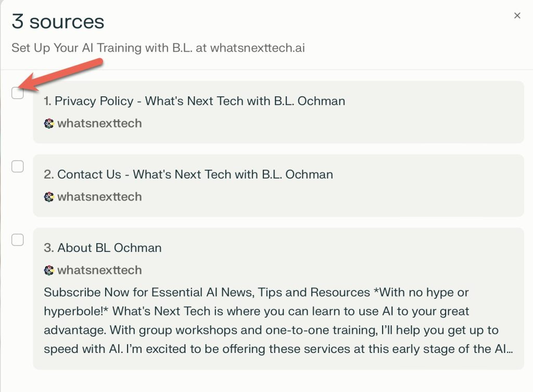Select the Contact Us source checkbox

(17, 167)
